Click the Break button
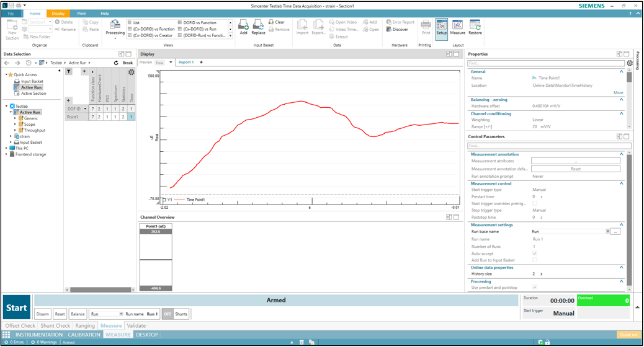 coord(128,63)
